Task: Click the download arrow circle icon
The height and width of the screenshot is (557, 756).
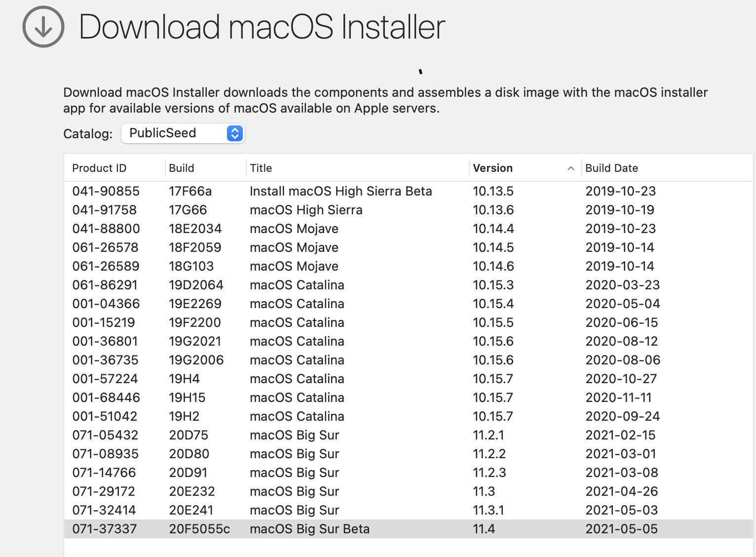Action: [x=43, y=27]
